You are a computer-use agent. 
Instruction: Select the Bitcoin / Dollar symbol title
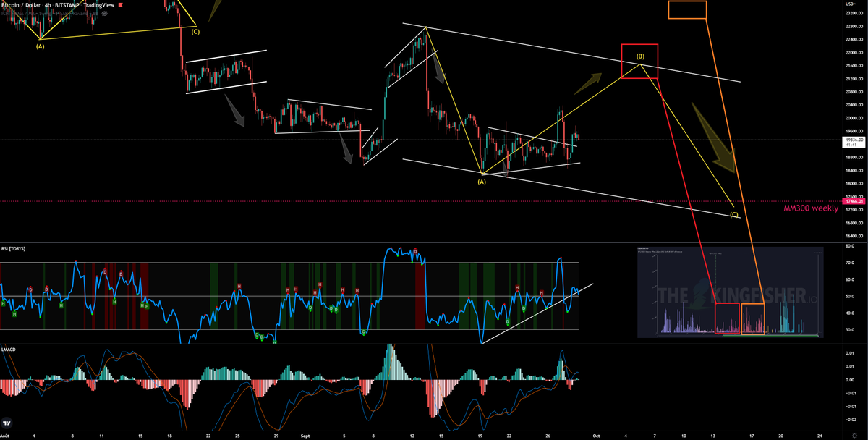(20, 5)
